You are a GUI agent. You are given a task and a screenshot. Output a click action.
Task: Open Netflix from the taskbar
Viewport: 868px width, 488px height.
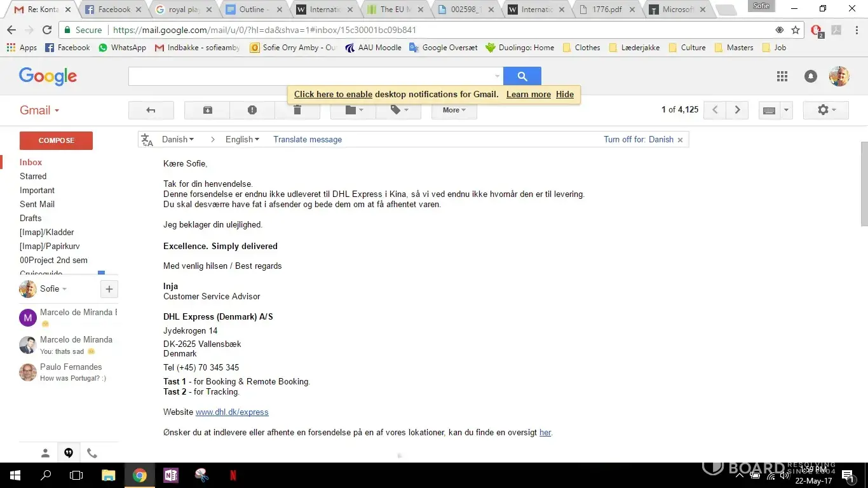(233, 475)
